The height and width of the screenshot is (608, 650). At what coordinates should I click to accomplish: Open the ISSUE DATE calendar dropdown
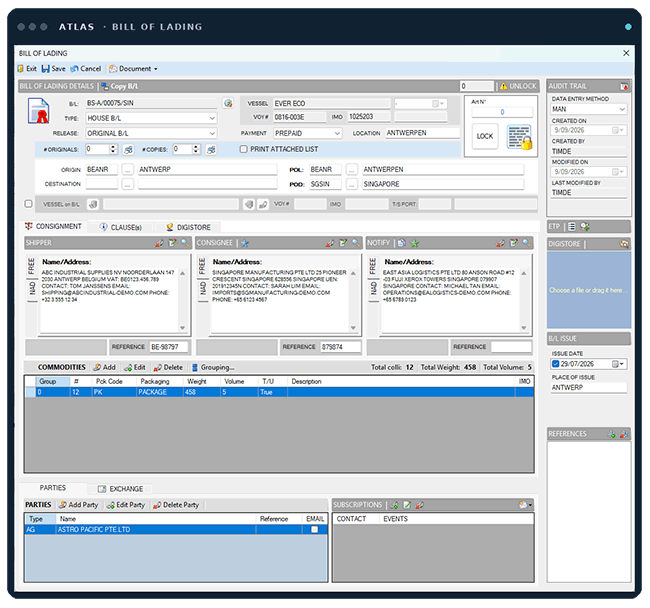click(618, 364)
